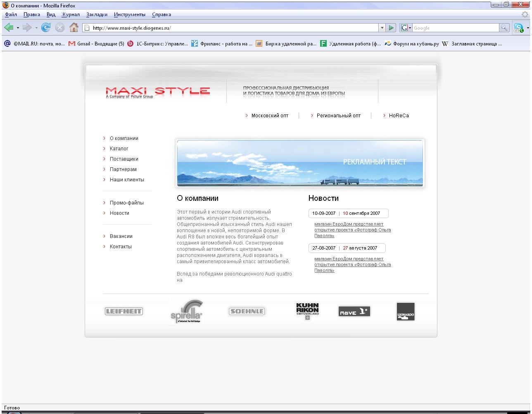Open the Skype toolbar icon
Viewport: 532px width, 414px height.
pyautogui.click(x=518, y=28)
